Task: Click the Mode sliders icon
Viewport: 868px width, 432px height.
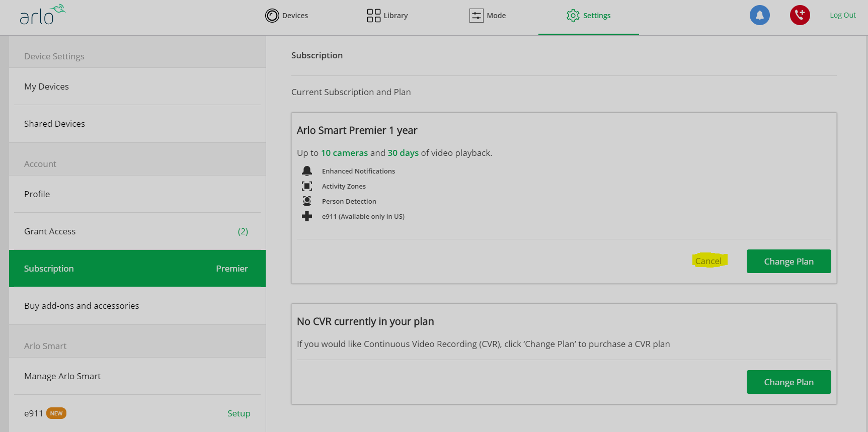Action: pyautogui.click(x=476, y=16)
